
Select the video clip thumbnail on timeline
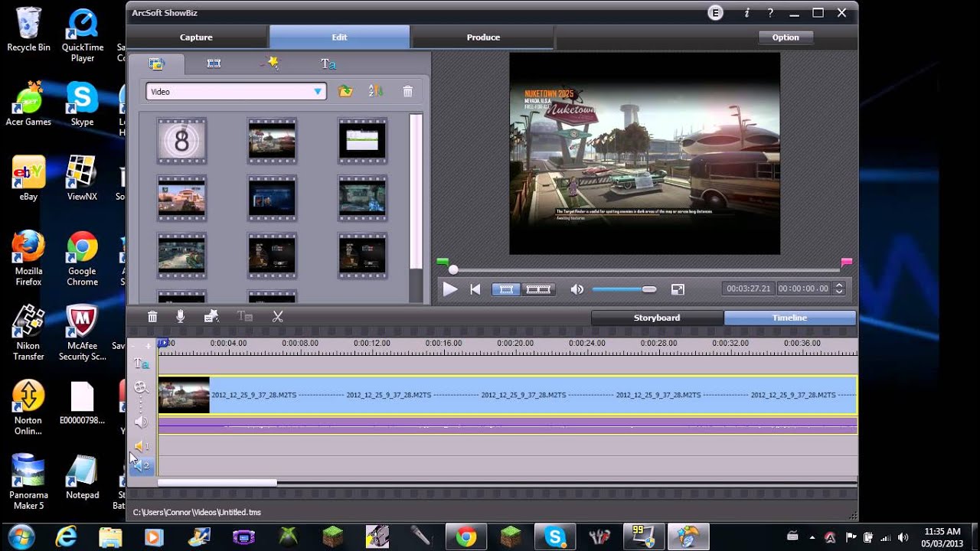point(184,396)
